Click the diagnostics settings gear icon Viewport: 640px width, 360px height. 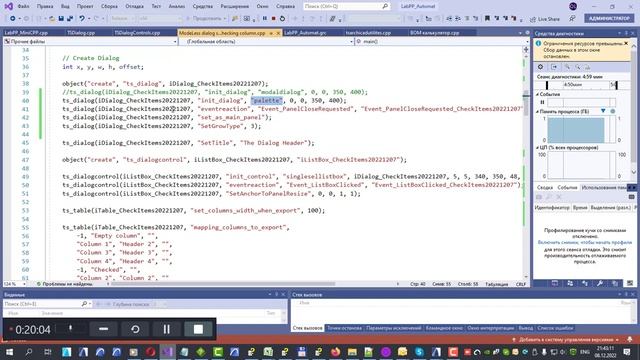tap(540, 67)
